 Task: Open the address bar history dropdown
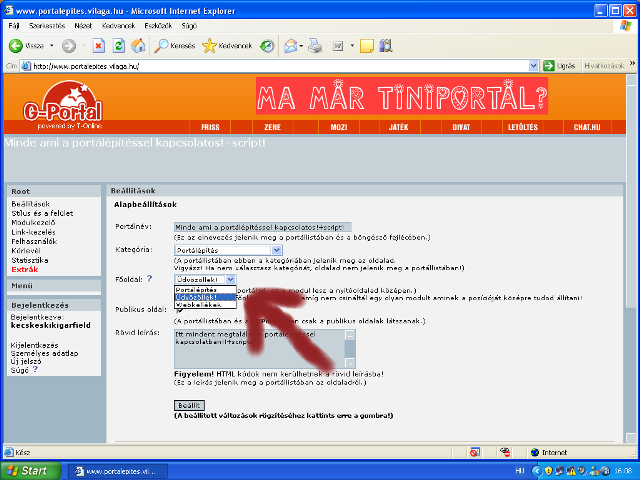[533, 66]
